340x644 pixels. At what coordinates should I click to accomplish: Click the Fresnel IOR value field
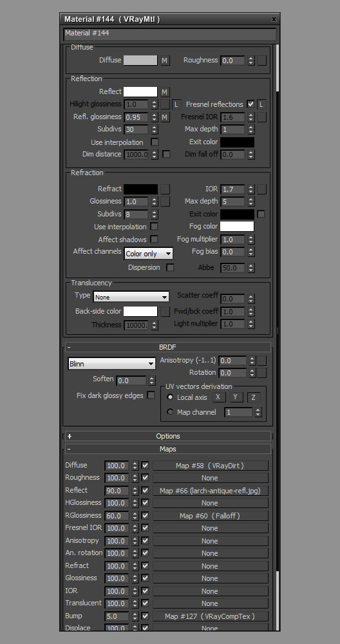tap(233, 117)
